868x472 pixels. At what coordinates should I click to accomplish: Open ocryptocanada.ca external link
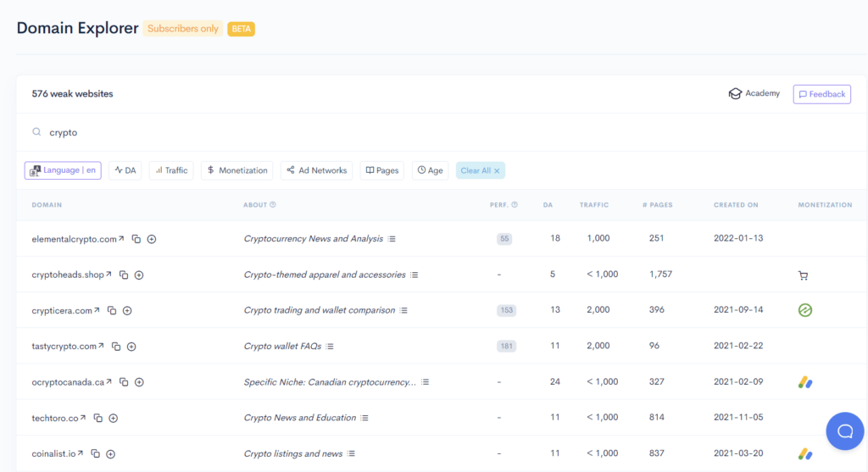click(x=108, y=381)
